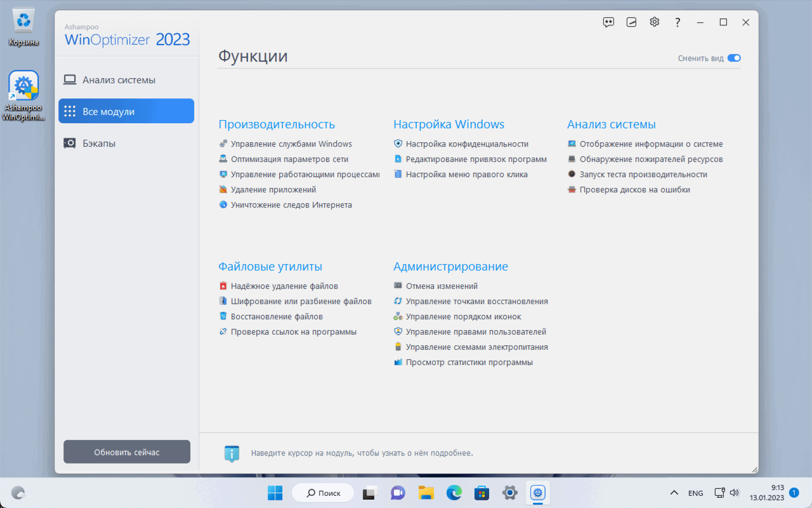Open Настройка меню правого клика icon

coord(398,175)
